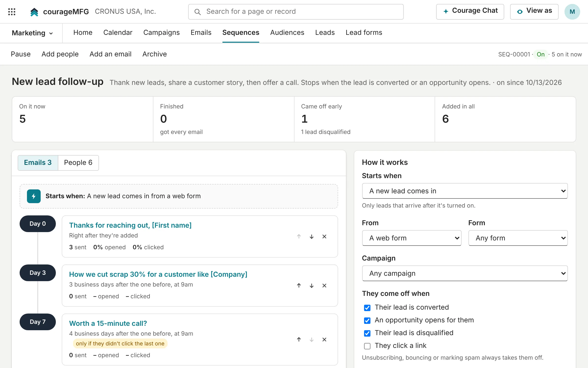
Task: Click the search magnifier icon
Action: [x=197, y=12]
